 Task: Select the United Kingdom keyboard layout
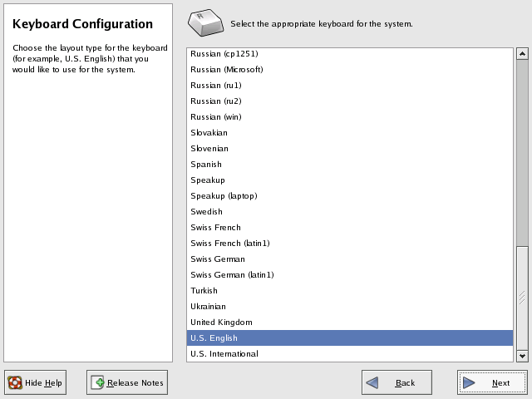pyautogui.click(x=221, y=323)
